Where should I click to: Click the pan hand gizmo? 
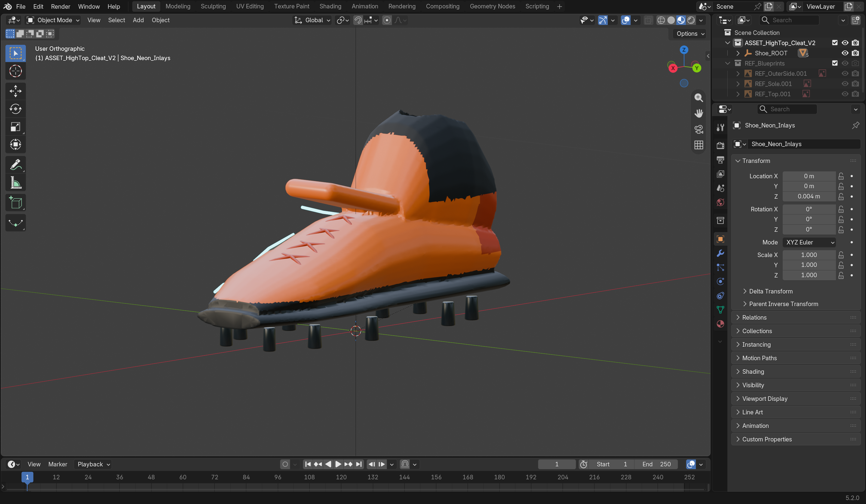click(699, 113)
